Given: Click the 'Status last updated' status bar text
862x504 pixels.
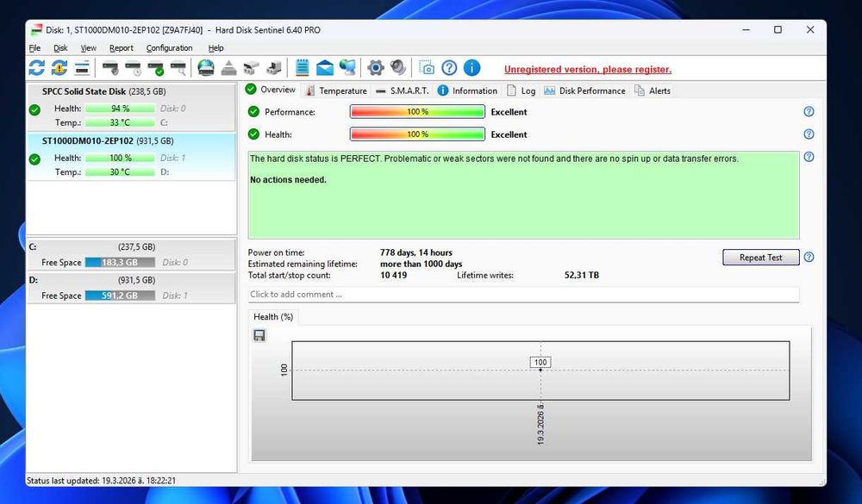Looking at the screenshot, I should tap(101, 481).
